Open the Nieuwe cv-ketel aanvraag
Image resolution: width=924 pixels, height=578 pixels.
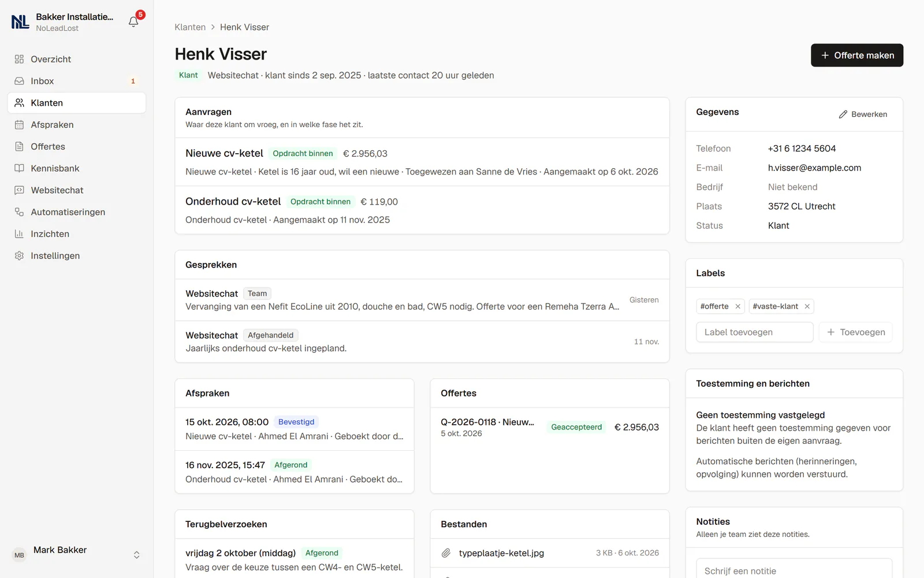pyautogui.click(x=422, y=162)
